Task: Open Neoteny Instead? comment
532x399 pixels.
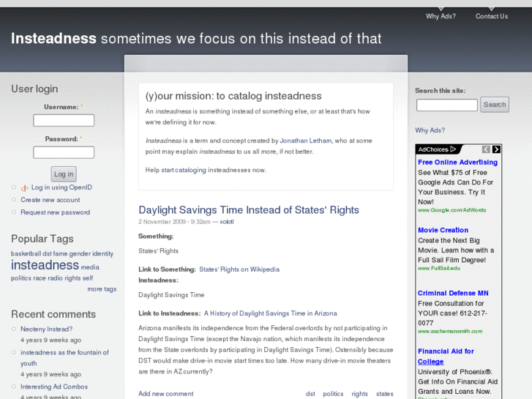Action: click(x=47, y=329)
